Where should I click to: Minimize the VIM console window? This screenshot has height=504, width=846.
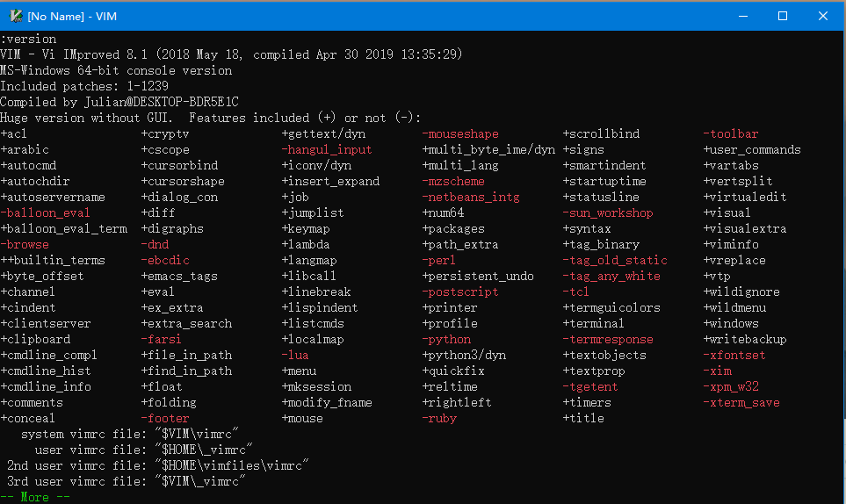click(x=743, y=16)
